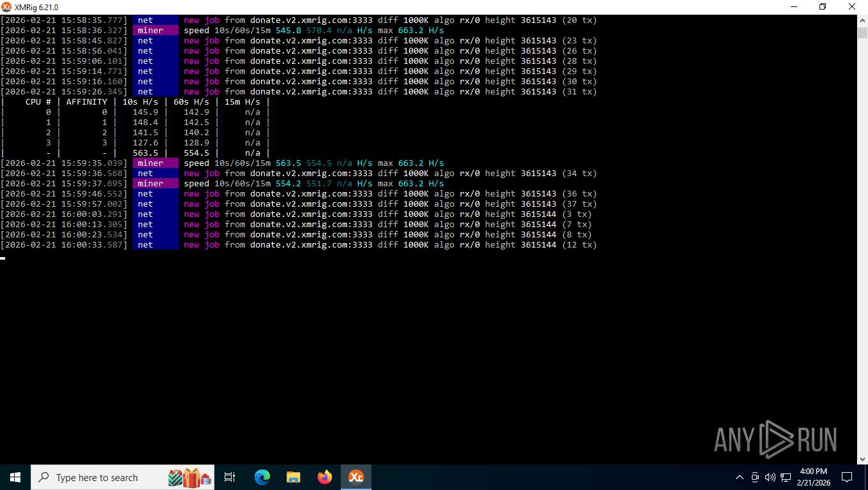Click the 10s value 145.9 for CPU 0

[146, 112]
